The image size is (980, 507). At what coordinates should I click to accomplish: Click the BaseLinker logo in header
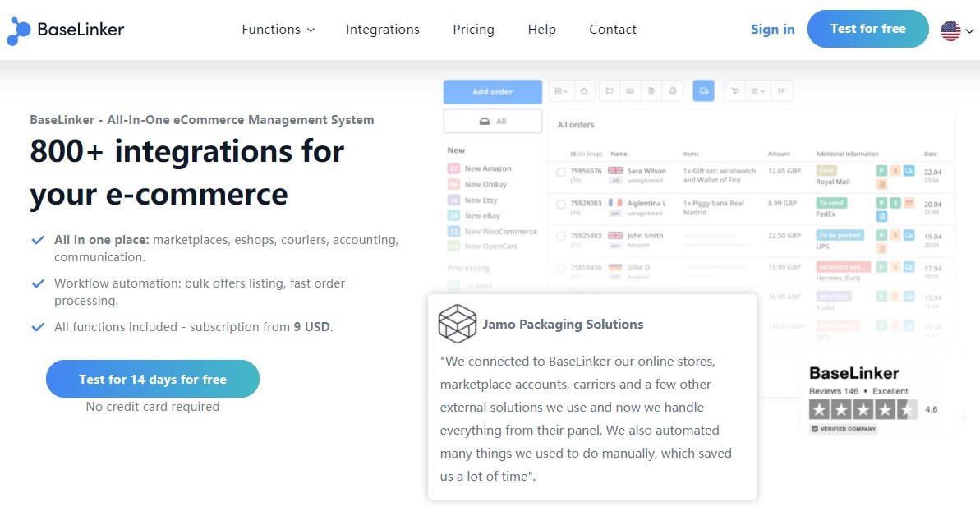coord(66,30)
